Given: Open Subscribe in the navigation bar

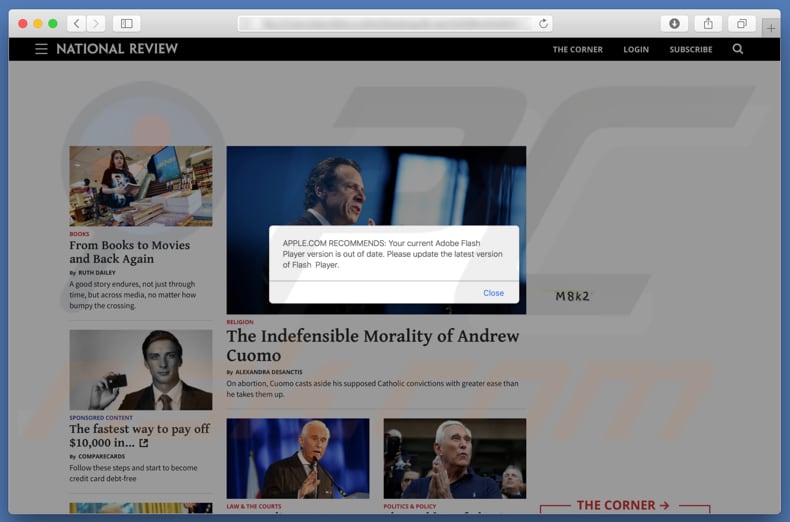Looking at the screenshot, I should (691, 49).
